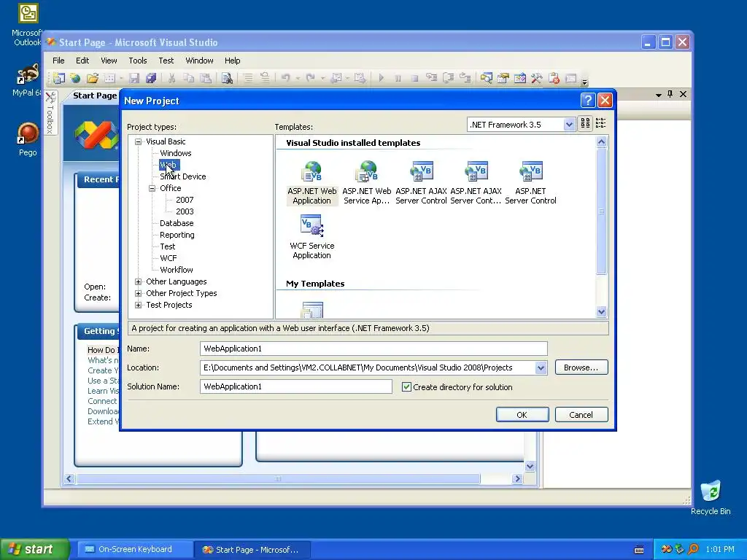Click the Cancel button
The width and height of the screenshot is (747, 560).
(581, 415)
